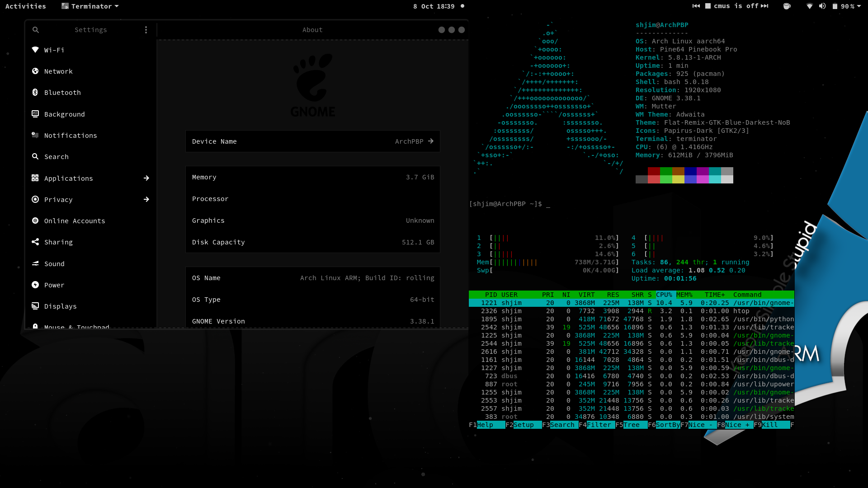
Task: Click the Background panel icon
Action: click(35, 114)
